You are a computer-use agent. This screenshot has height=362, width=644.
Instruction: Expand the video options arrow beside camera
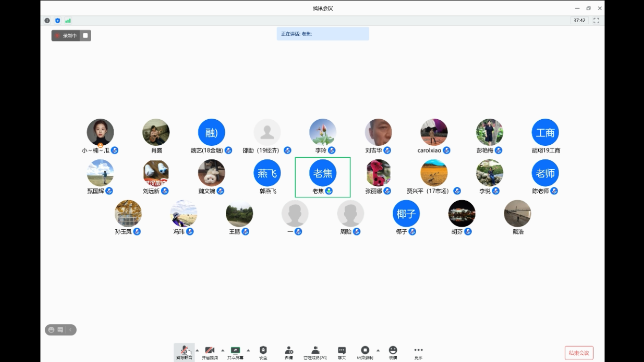(223, 350)
